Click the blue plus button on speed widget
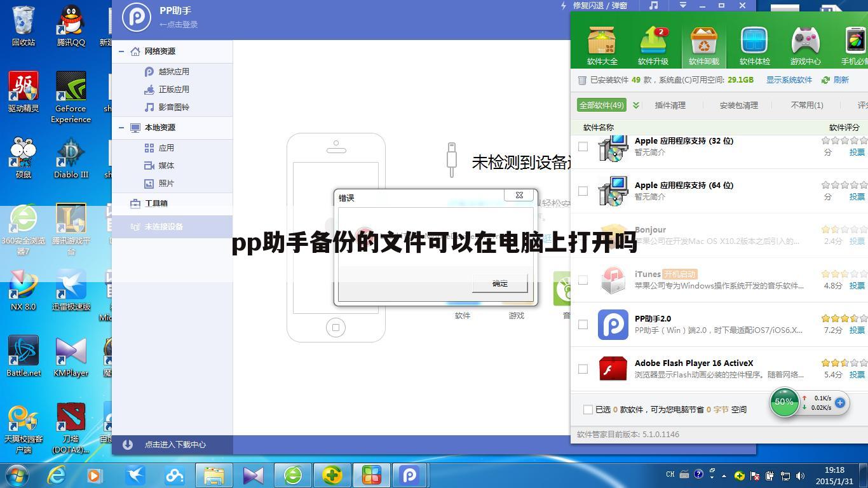Screen dimensions: 868x488 839,402
